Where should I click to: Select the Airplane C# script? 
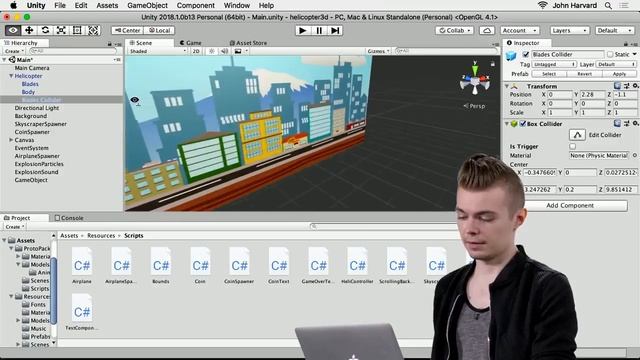coord(82,266)
